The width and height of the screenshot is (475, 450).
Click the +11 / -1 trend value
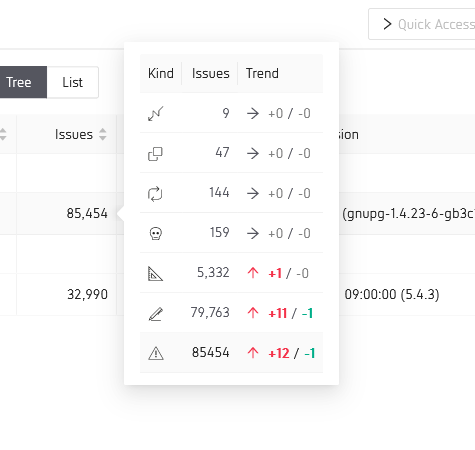point(291,314)
